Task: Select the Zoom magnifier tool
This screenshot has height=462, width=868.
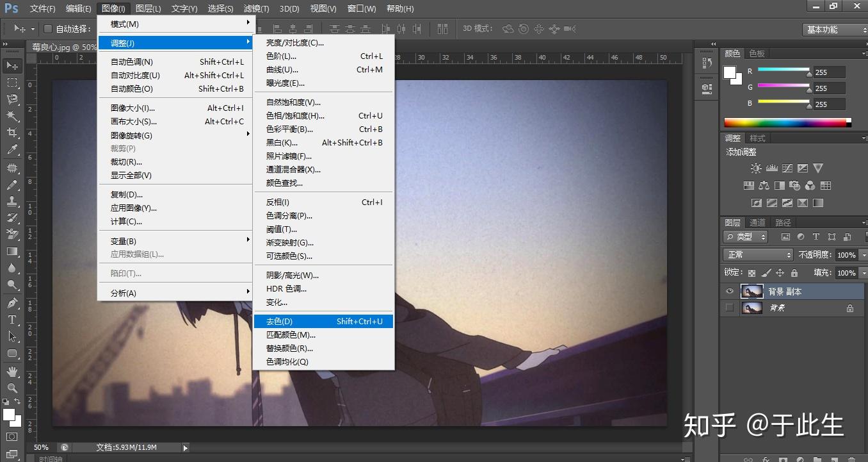Action: (12, 388)
